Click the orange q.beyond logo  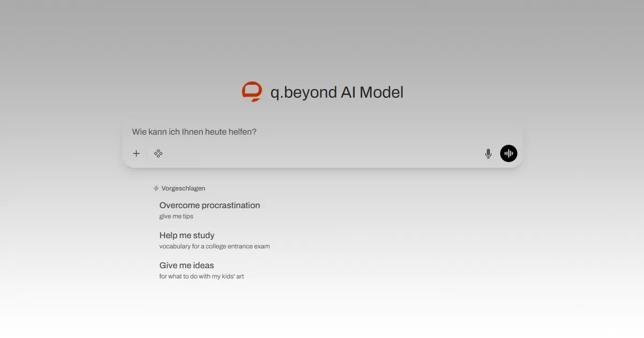click(252, 92)
